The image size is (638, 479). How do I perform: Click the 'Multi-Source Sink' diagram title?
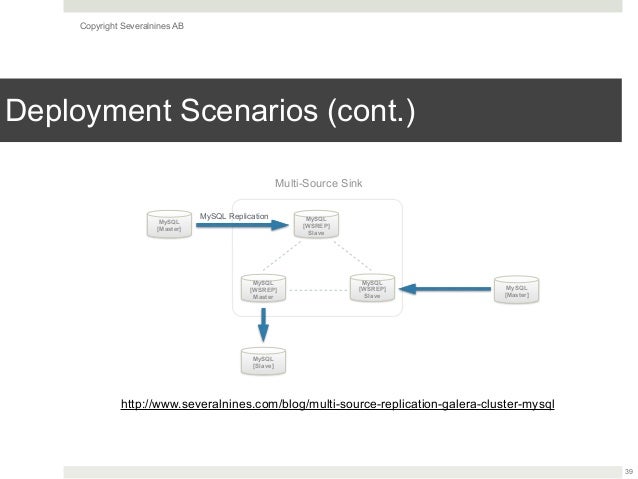[x=319, y=183]
